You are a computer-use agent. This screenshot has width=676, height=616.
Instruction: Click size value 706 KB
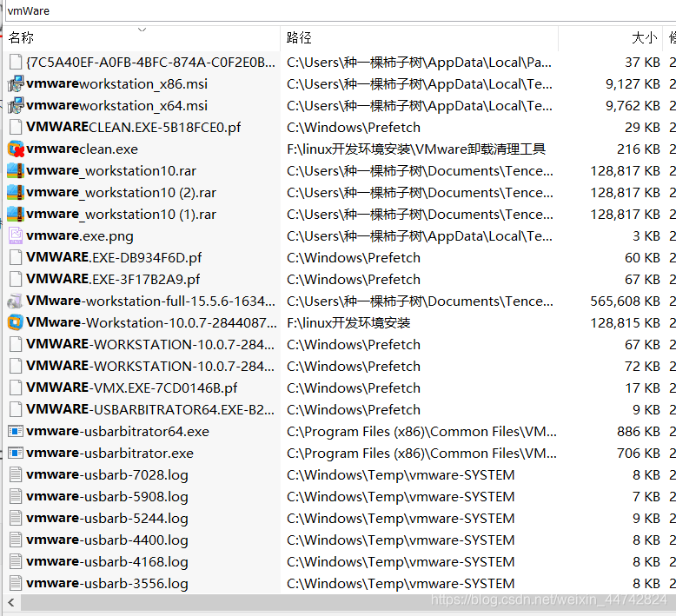(x=639, y=453)
